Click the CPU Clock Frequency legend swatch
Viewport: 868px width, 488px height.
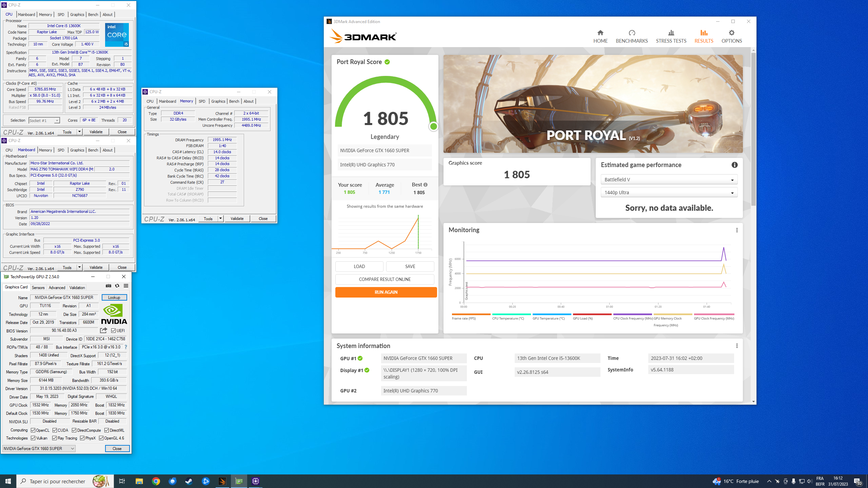[x=633, y=314]
